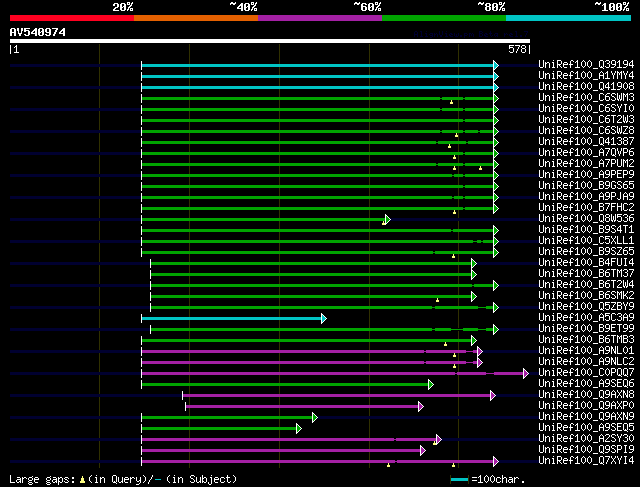
Task: Click the UniRef100_A9NL01 label
Action: pos(586,351)
